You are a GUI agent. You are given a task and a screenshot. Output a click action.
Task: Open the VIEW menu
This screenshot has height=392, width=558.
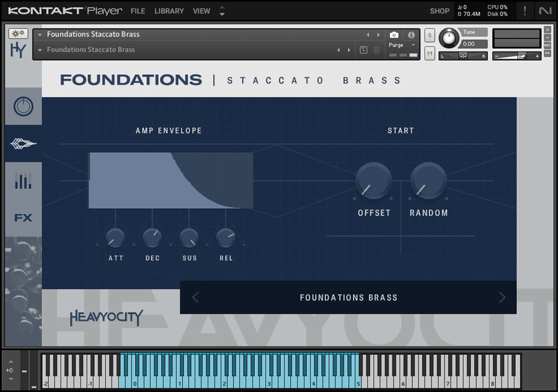201,11
